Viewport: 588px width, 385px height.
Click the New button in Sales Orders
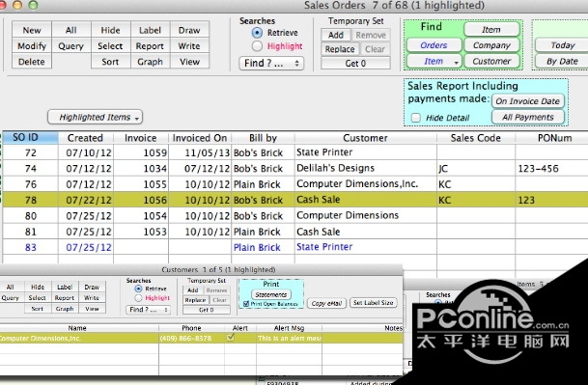(32, 30)
